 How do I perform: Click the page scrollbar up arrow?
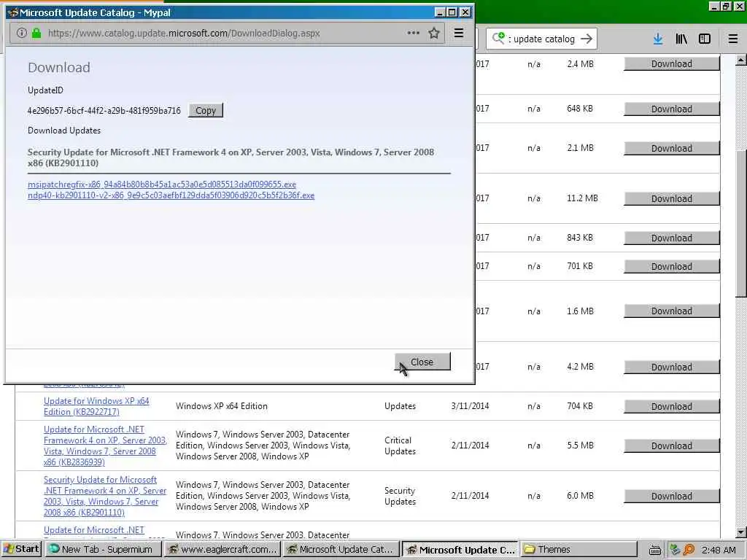[x=741, y=61]
